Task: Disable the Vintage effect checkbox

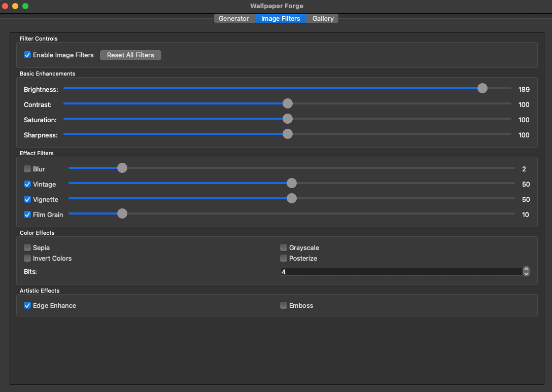Action: coord(27,184)
